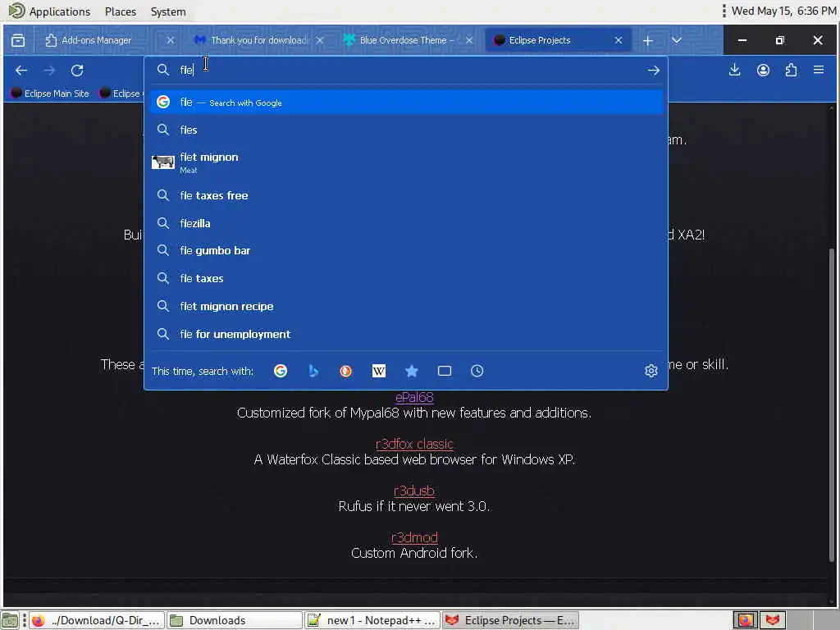Click the page vertical scrollbar

[x=832, y=405]
